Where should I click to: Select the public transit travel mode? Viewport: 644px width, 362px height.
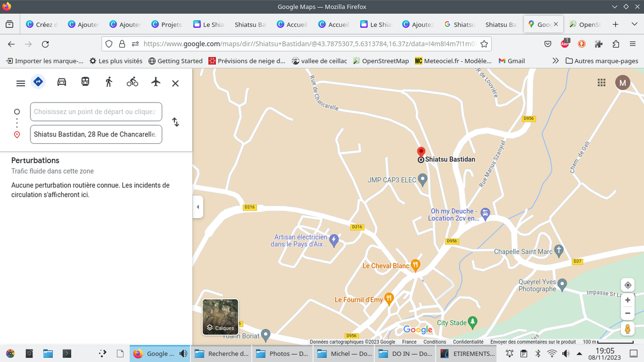85,82
